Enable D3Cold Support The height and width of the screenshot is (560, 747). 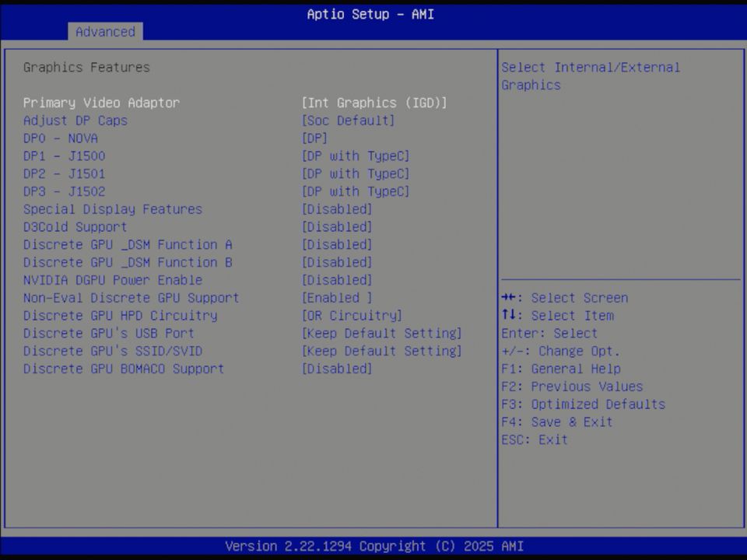coord(75,227)
